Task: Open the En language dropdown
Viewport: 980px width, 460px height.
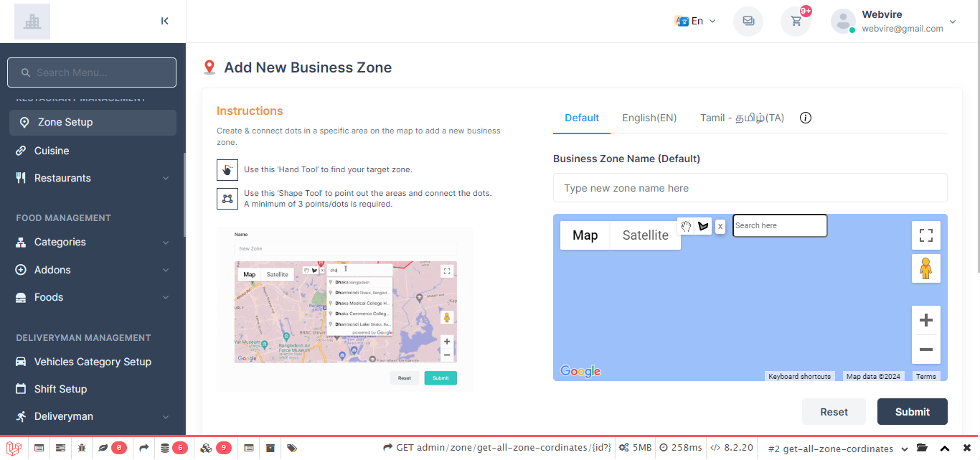Action: 695,21
